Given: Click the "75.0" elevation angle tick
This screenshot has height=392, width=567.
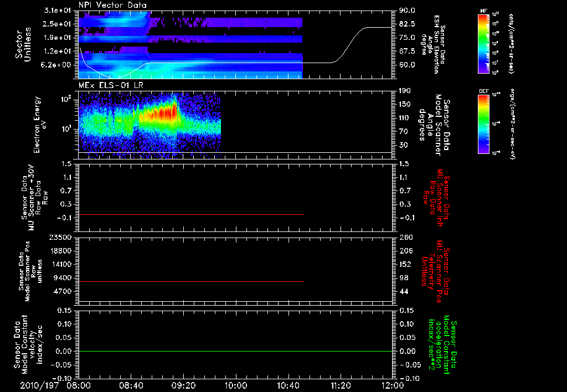Looking at the screenshot, I should [x=407, y=38].
